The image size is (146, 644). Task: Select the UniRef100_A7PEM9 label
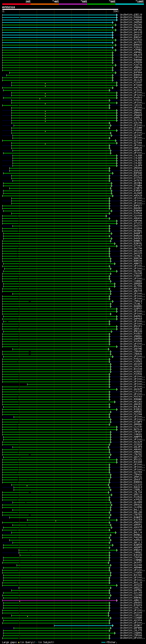coord(131,63)
